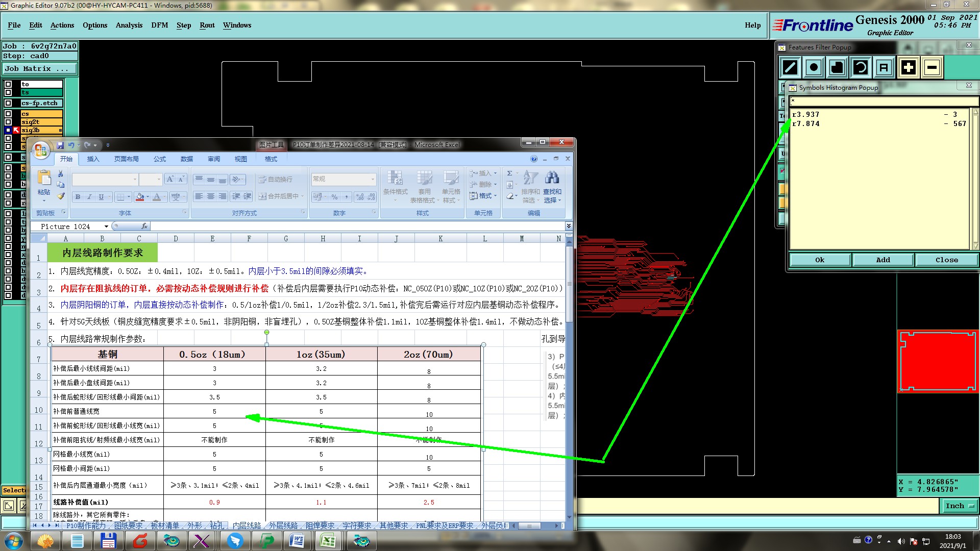Screen dimensions: 980x551
Task: Toggle display checkbox for layer sig2t
Action: [x=8, y=122]
